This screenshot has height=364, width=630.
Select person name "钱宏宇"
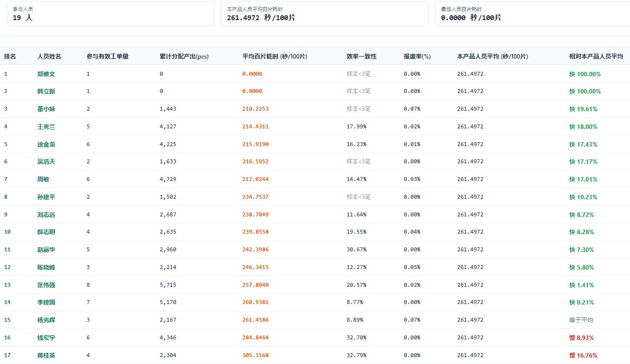46,338
